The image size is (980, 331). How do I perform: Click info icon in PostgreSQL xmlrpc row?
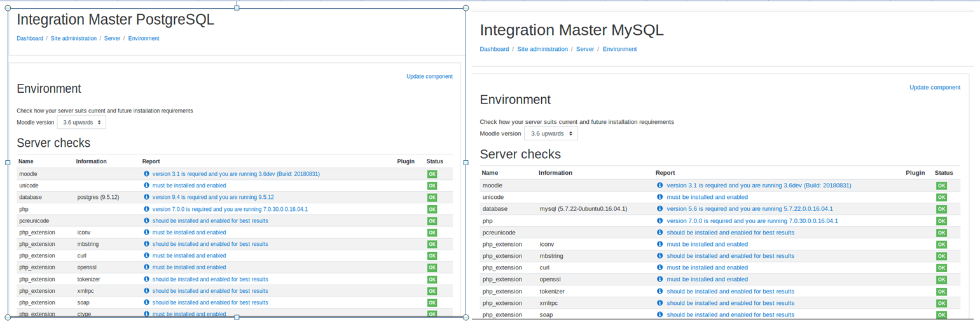(146, 291)
